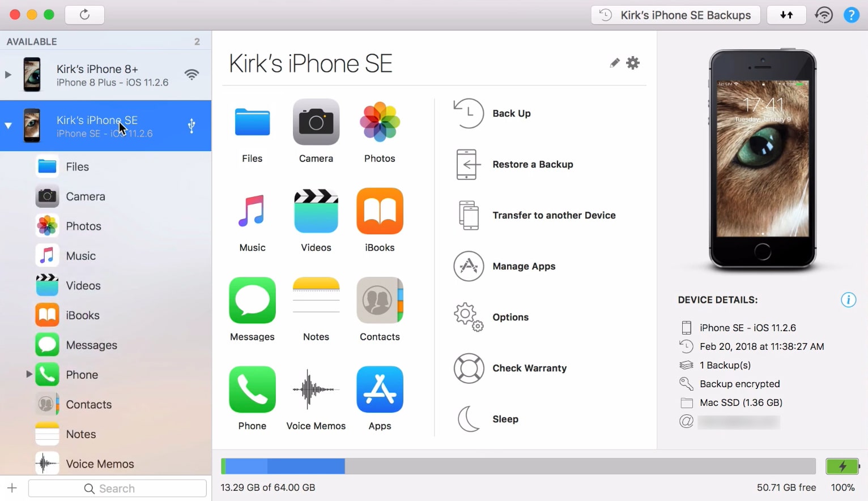The height and width of the screenshot is (501, 868).
Task: Select Kirk's iPhone 8+ in device list
Action: coord(105,75)
